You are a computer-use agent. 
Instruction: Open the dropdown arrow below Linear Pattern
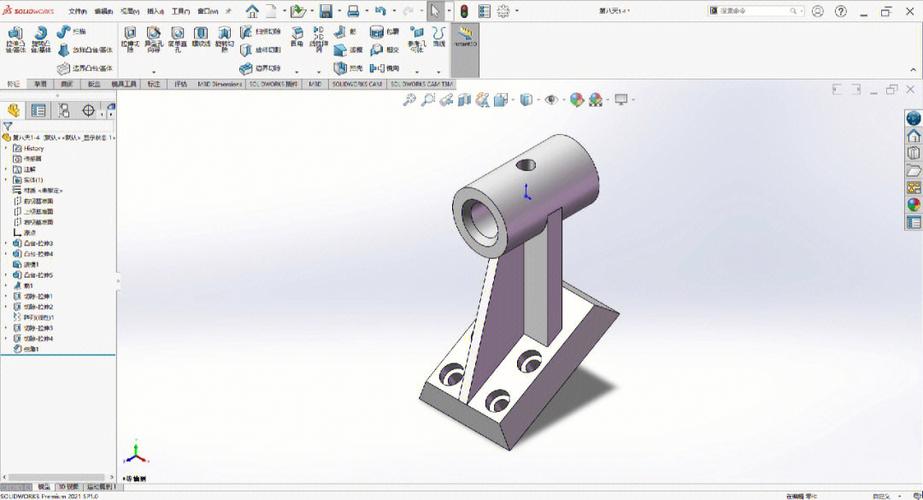pos(319,72)
